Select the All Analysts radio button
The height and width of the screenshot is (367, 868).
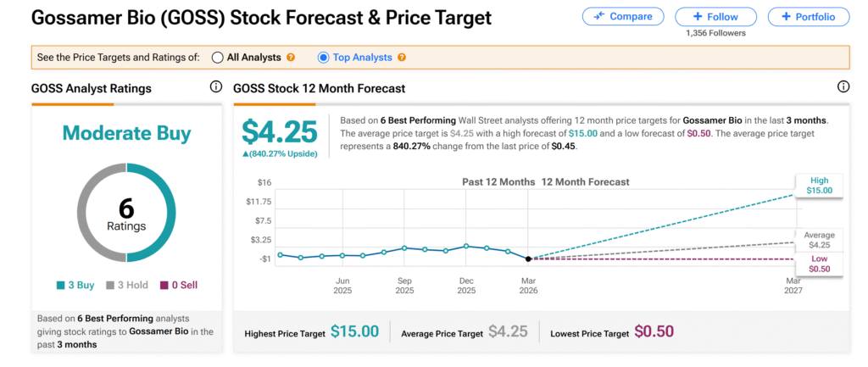(218, 58)
